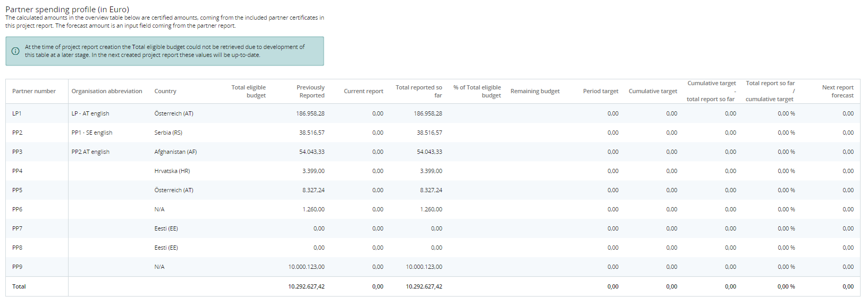868x304 pixels.
Task: Select the Hrvatska (HR) country cell
Action: point(172,171)
